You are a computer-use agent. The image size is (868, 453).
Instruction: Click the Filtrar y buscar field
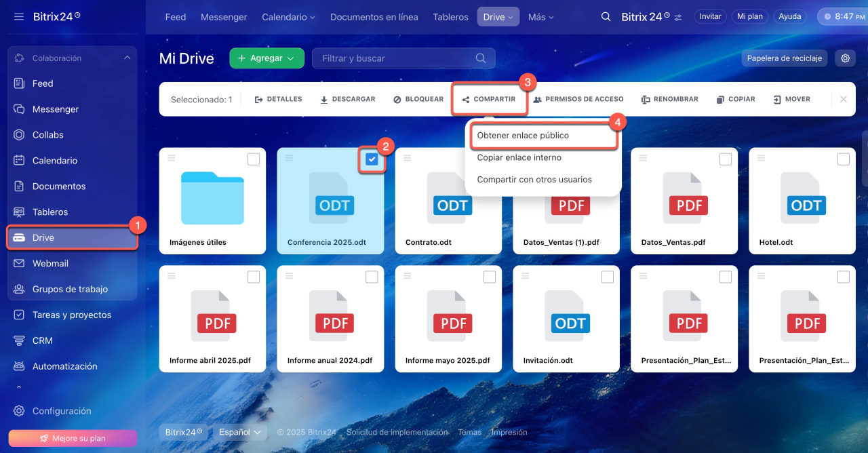click(x=397, y=58)
